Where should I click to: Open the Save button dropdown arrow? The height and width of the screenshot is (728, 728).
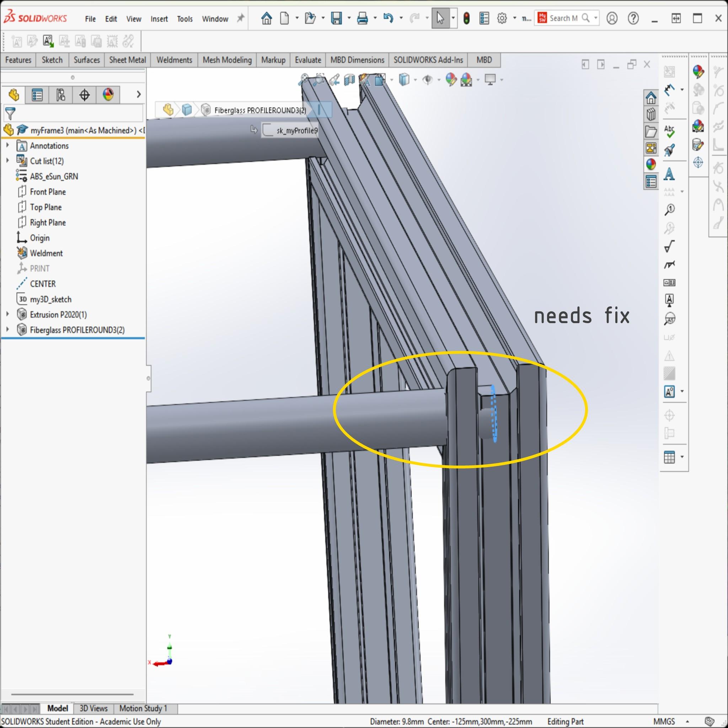349,18
